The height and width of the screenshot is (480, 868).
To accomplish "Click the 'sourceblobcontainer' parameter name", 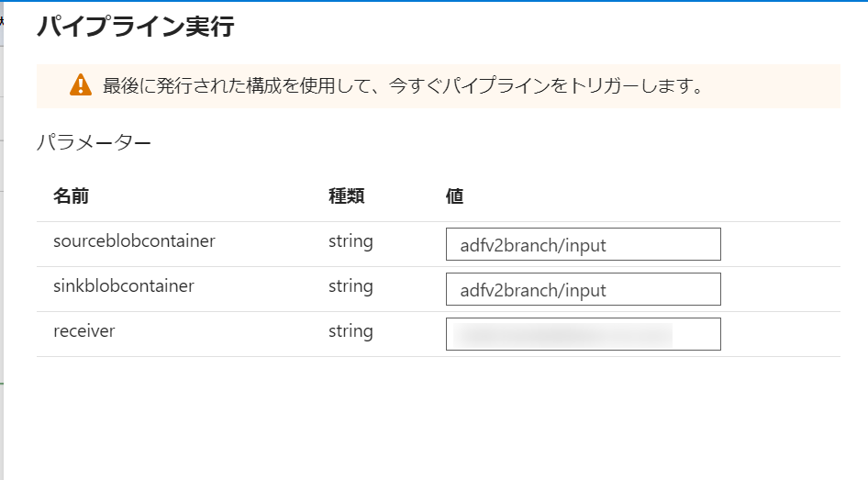I will (x=134, y=241).
